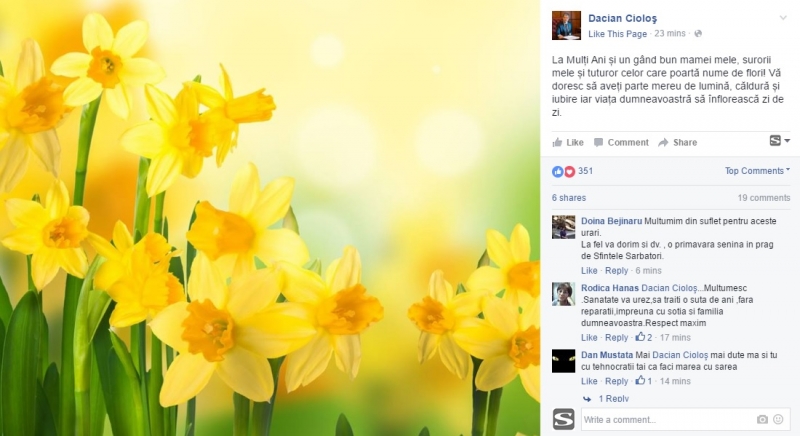Click the 19 comments link

click(764, 198)
